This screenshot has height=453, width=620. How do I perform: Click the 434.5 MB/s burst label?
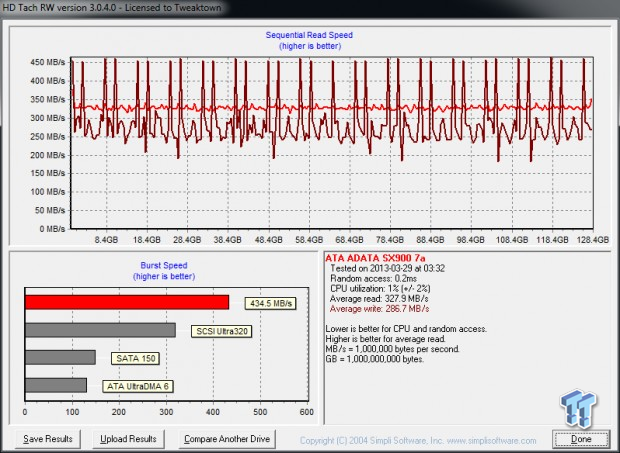[270, 304]
